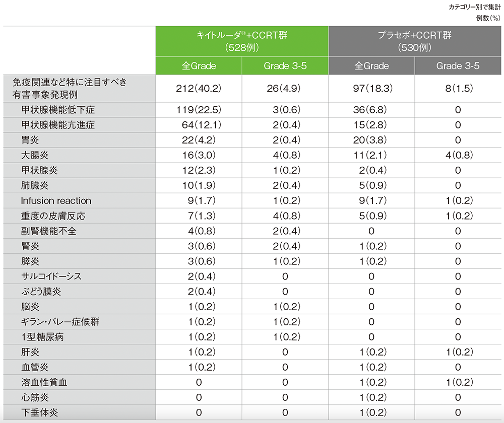This screenshot has width=504, height=423.
Task: Click the 8(1.5) cell
Action: tap(459, 88)
